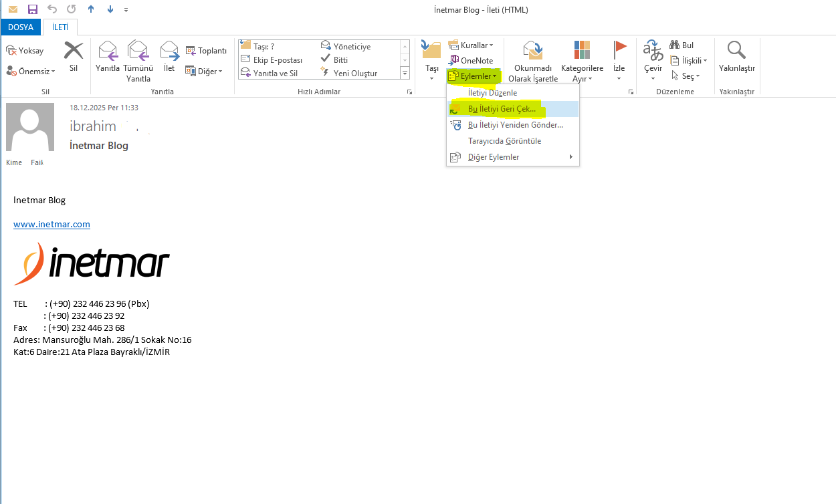Click Tümünü Yanıtla reply-all icon
836x504 pixels.
(138, 51)
